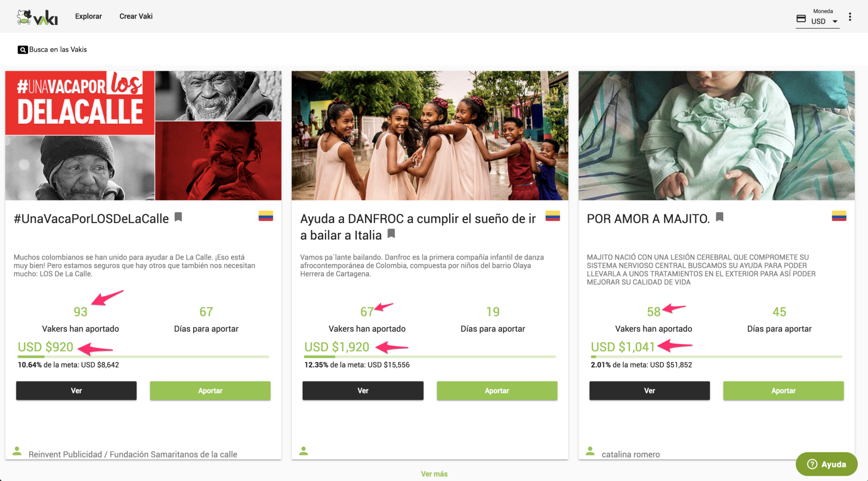Screen dimensions: 868x481
Task: Click the Busca en las Vakis field
Action: tap(58, 49)
